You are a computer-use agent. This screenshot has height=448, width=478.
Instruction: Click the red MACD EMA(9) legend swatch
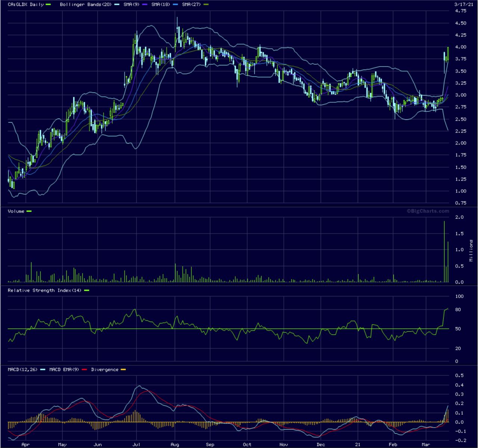tap(84, 370)
